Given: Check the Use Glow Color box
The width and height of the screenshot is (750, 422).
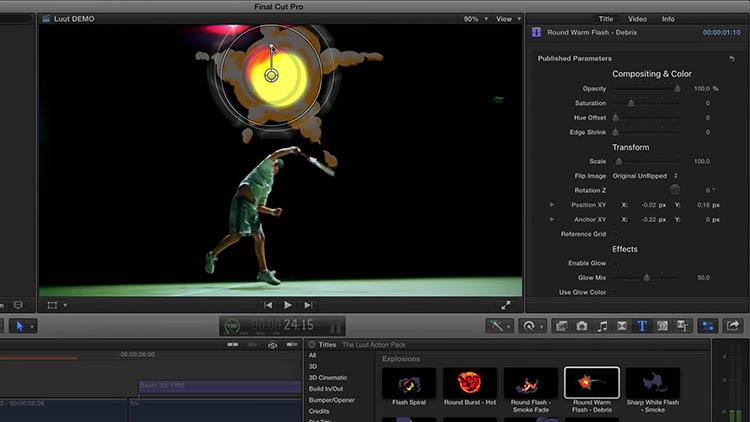Looking at the screenshot, I should 616,292.
